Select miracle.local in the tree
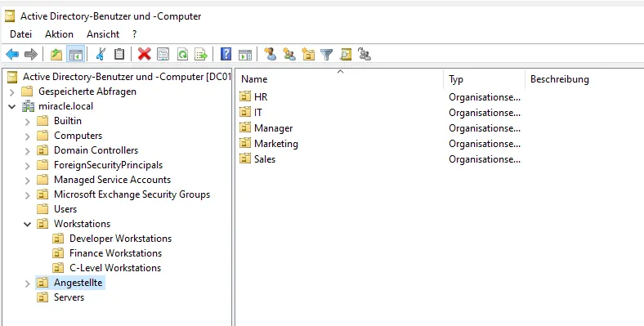The image size is (644, 326). tap(65, 106)
